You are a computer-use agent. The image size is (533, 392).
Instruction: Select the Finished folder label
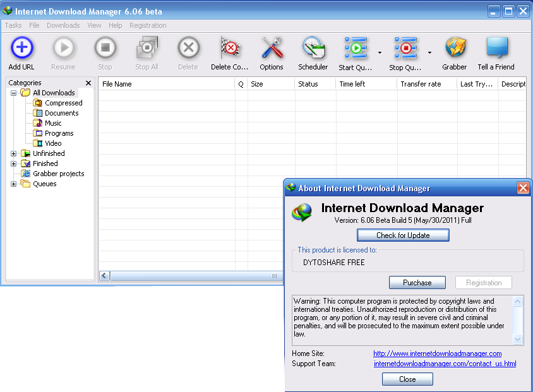pos(45,163)
